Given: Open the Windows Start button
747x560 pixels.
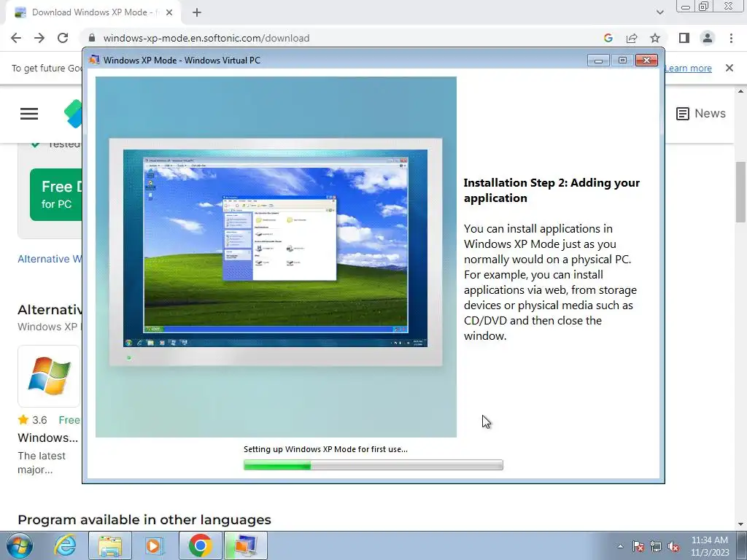Looking at the screenshot, I should [19, 545].
